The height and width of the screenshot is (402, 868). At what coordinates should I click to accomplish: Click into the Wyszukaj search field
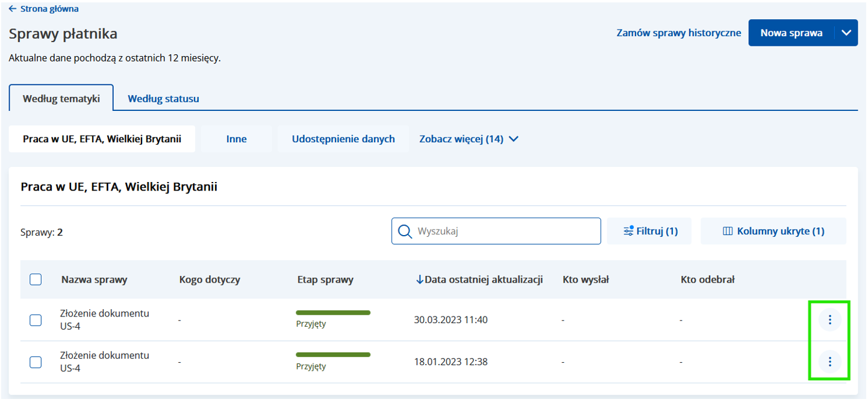pyautogui.click(x=506, y=231)
